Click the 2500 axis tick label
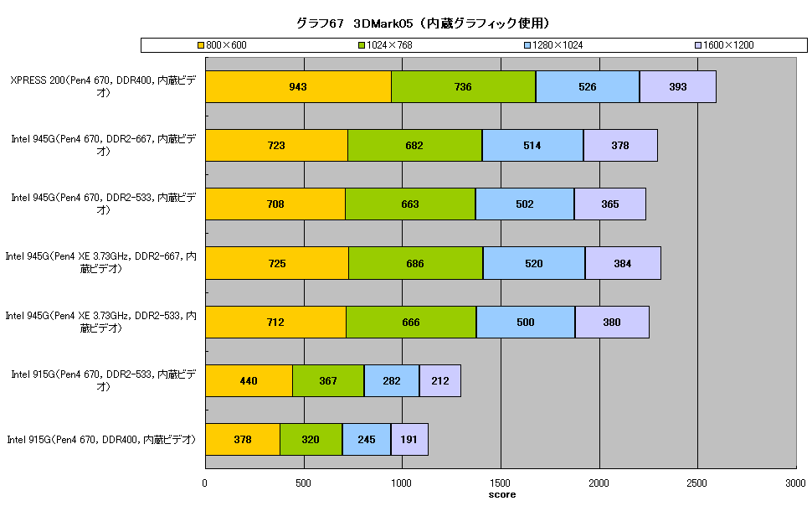This screenshot has height=506, width=812. pyautogui.click(x=696, y=483)
